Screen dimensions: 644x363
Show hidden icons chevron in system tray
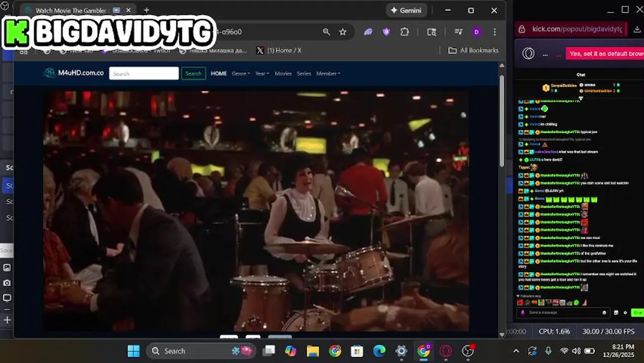pos(516,351)
